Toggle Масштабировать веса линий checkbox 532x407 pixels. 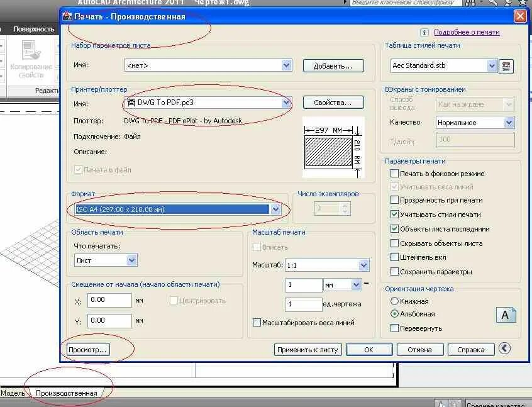(x=257, y=323)
